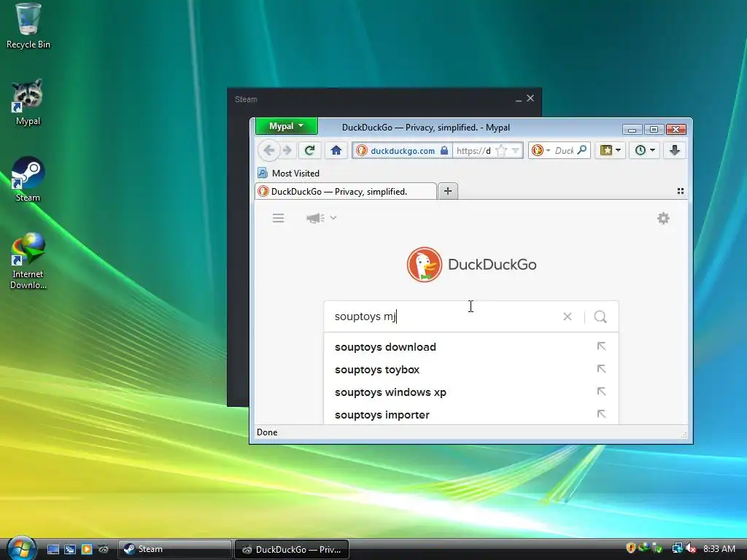The width and height of the screenshot is (747, 560).
Task: Click the network tray icon
Action: pos(677,548)
